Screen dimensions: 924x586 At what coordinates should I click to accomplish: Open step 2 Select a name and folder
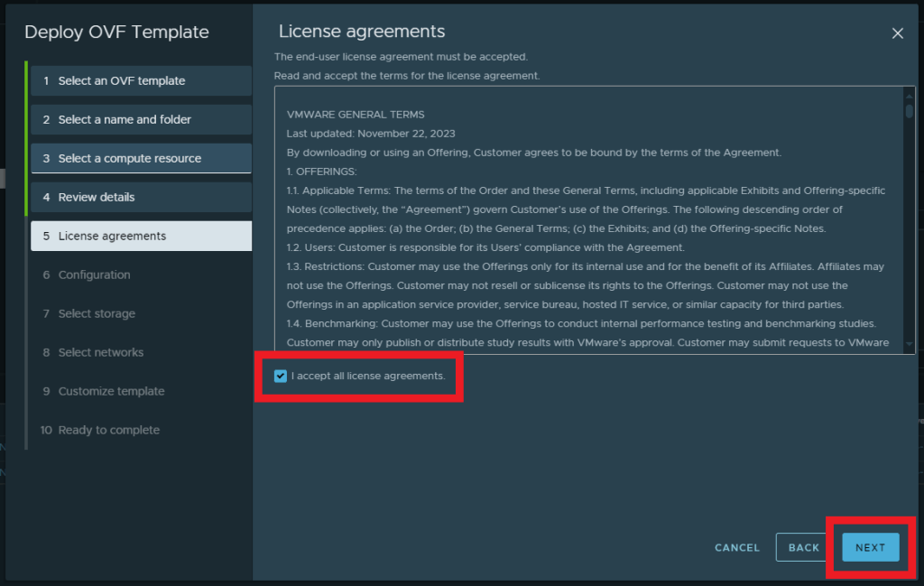(141, 119)
